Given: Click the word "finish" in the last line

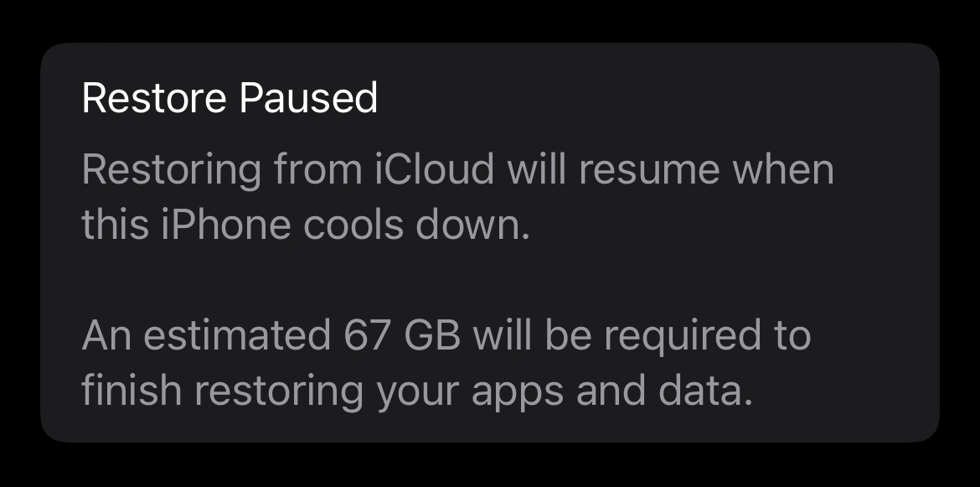Looking at the screenshot, I should 120,391.
